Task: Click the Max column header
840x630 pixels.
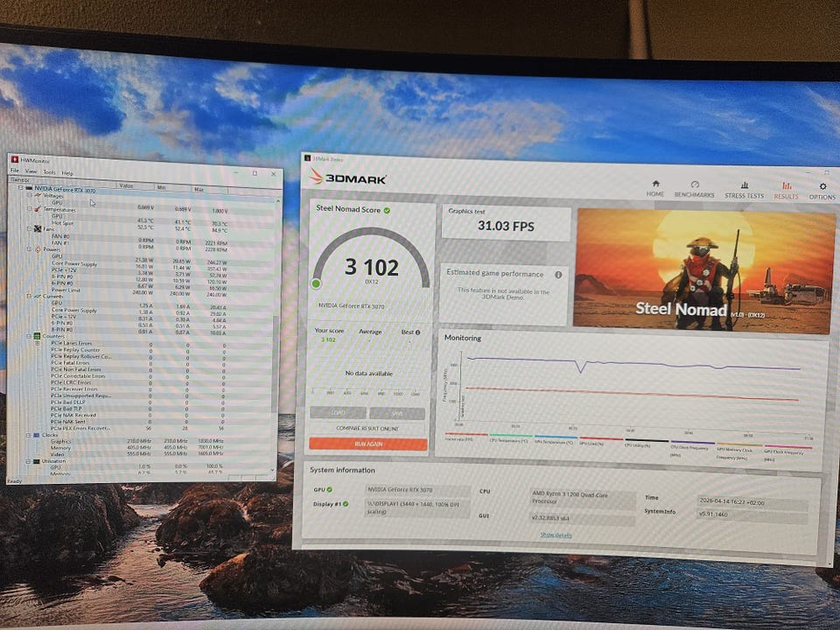Action: click(x=209, y=189)
